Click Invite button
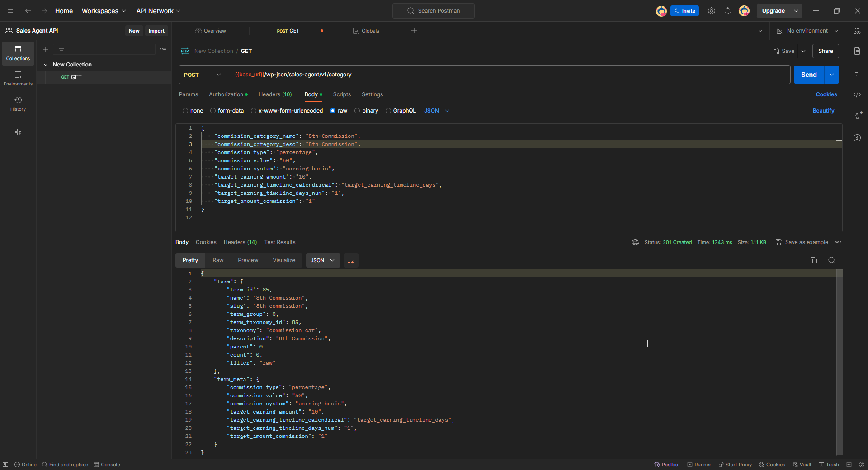Viewport: 868px width, 470px height. click(x=685, y=11)
